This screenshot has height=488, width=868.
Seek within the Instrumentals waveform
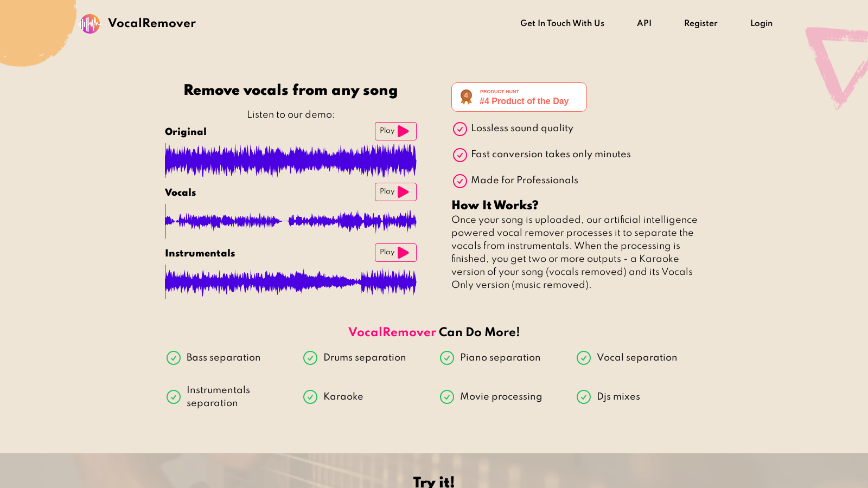[291, 282]
